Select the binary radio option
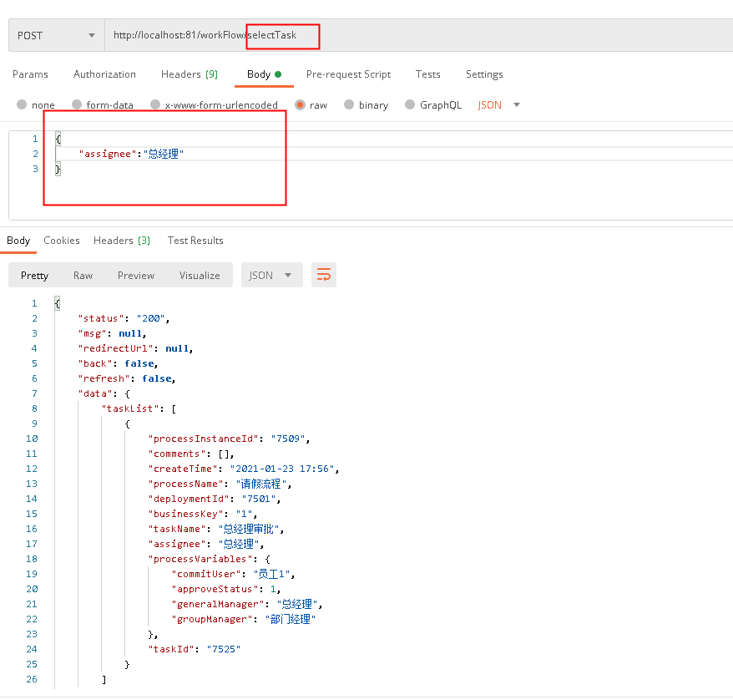This screenshot has height=700, width=733. (x=349, y=104)
